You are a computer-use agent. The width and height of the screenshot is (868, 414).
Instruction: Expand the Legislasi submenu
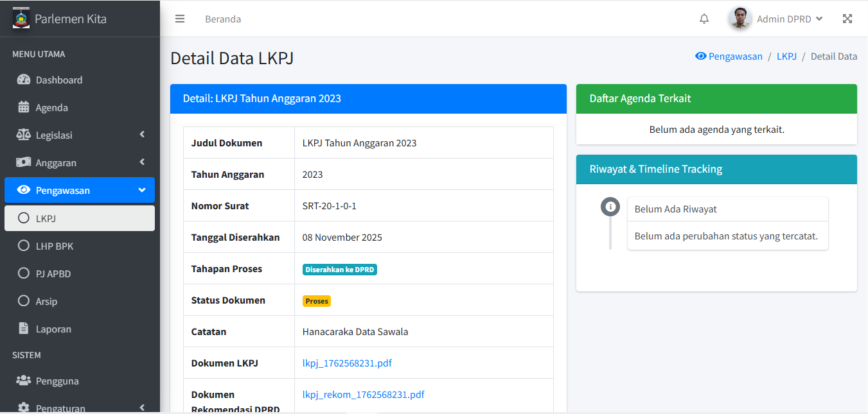coord(79,135)
